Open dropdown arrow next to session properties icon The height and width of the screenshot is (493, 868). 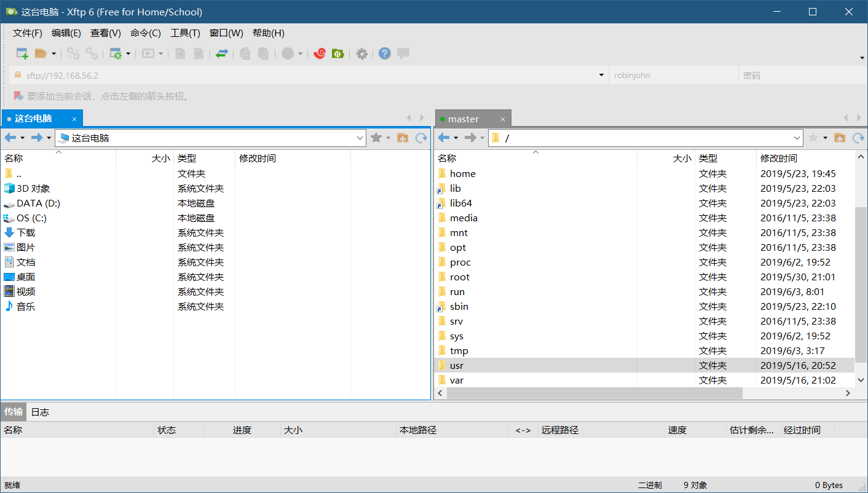(x=128, y=53)
